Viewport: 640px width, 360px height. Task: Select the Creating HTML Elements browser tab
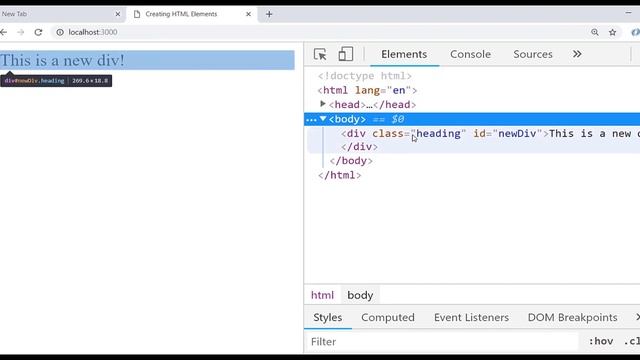click(x=192, y=14)
